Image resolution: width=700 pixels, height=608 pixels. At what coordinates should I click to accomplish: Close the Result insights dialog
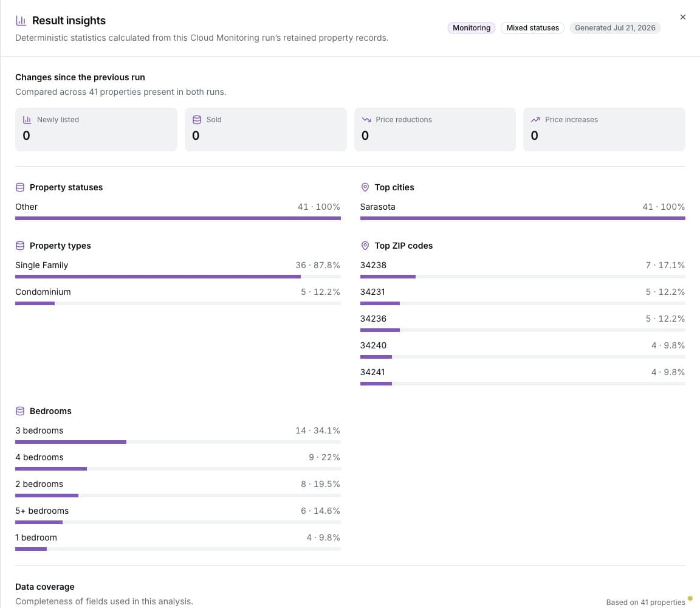pyautogui.click(x=682, y=17)
